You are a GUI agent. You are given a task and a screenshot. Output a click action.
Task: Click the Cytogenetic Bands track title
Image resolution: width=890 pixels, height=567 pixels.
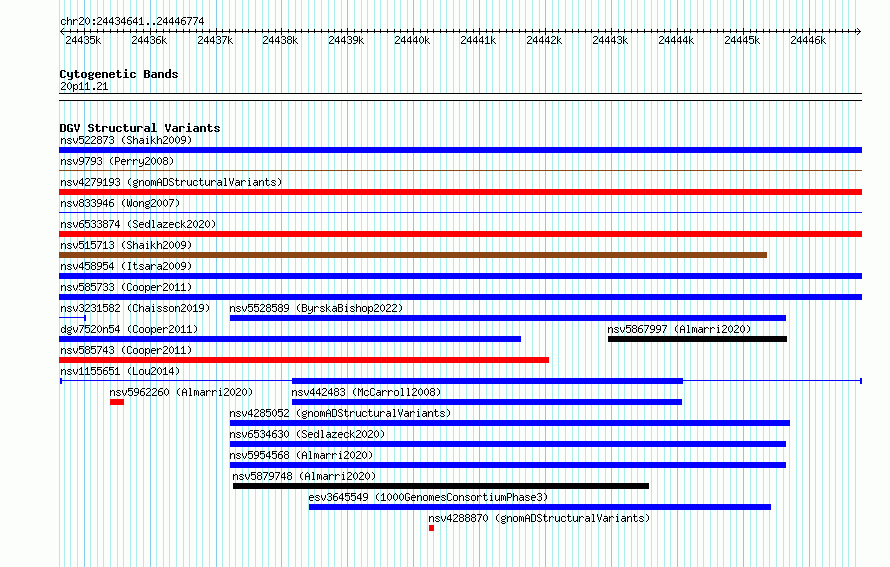pos(119,74)
